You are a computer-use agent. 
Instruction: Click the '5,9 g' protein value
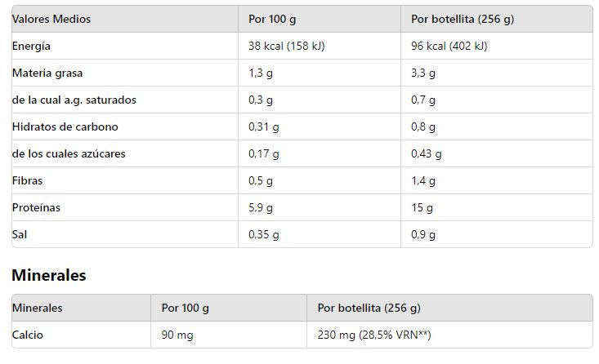[261, 207]
